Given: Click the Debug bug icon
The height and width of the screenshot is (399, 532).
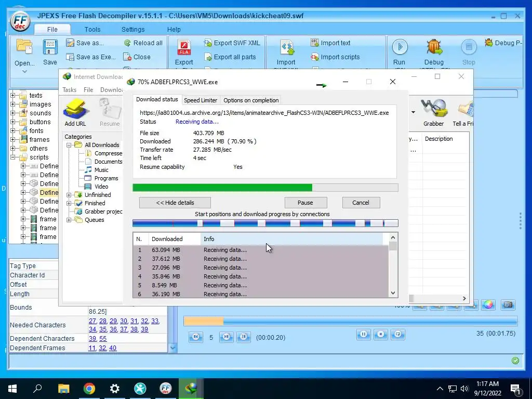Looking at the screenshot, I should 434,47.
